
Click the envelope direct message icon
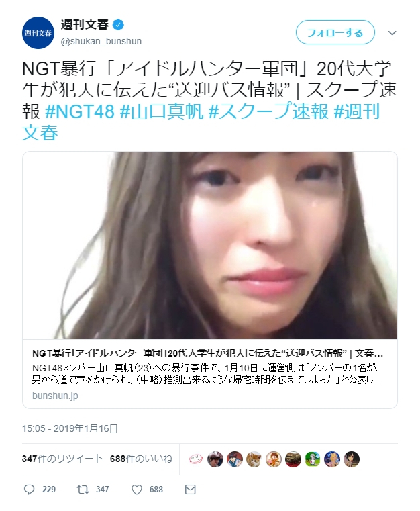tap(190, 489)
